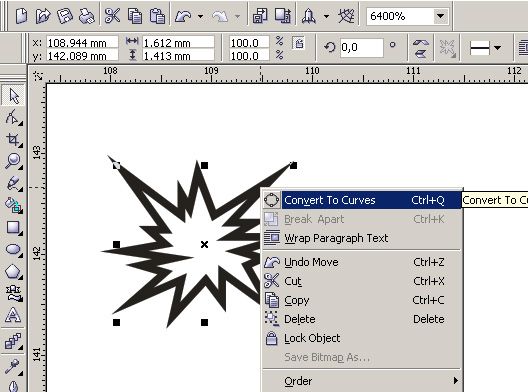Select the Ellipse tool
The height and width of the screenshot is (392, 528).
pyautogui.click(x=13, y=249)
